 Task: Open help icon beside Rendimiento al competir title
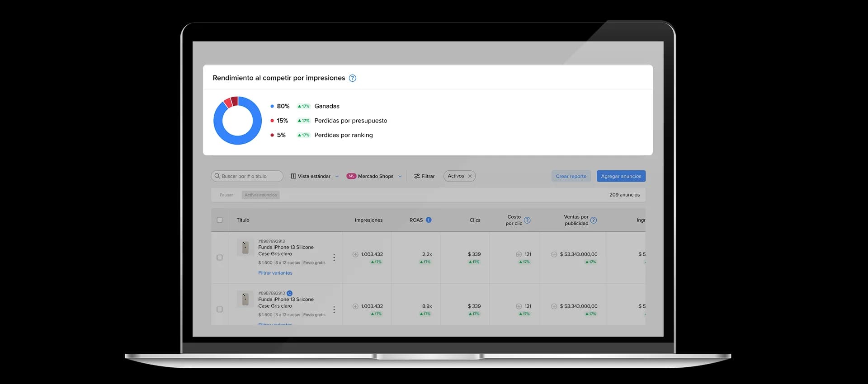[353, 78]
